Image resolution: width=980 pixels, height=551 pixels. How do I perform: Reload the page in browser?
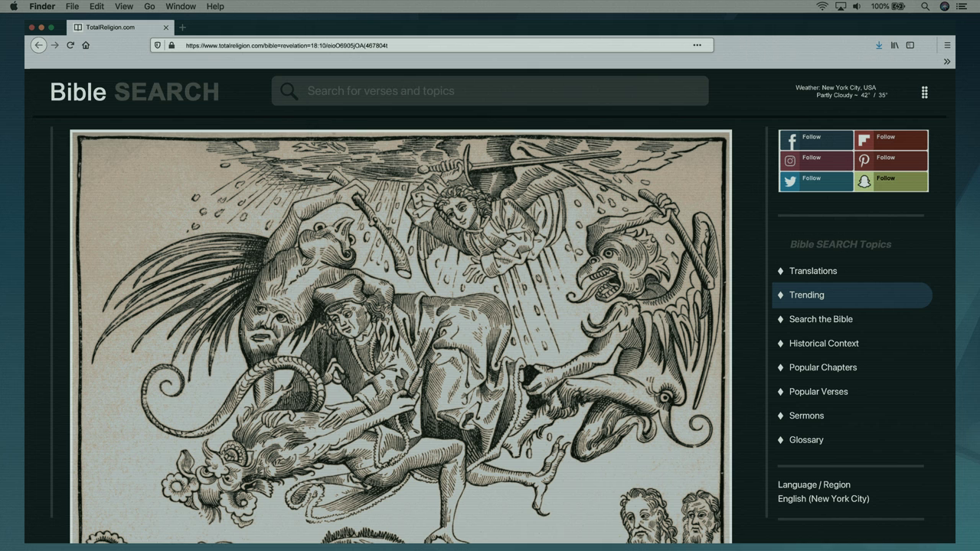(70, 45)
